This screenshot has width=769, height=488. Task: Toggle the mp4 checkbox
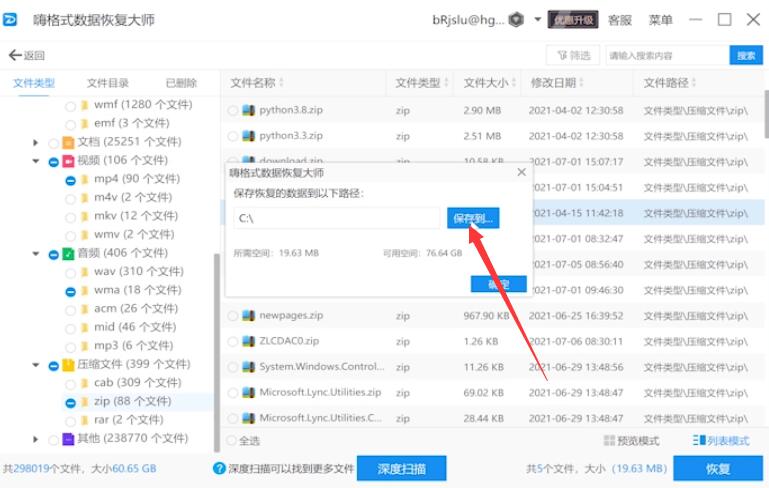coord(70,180)
